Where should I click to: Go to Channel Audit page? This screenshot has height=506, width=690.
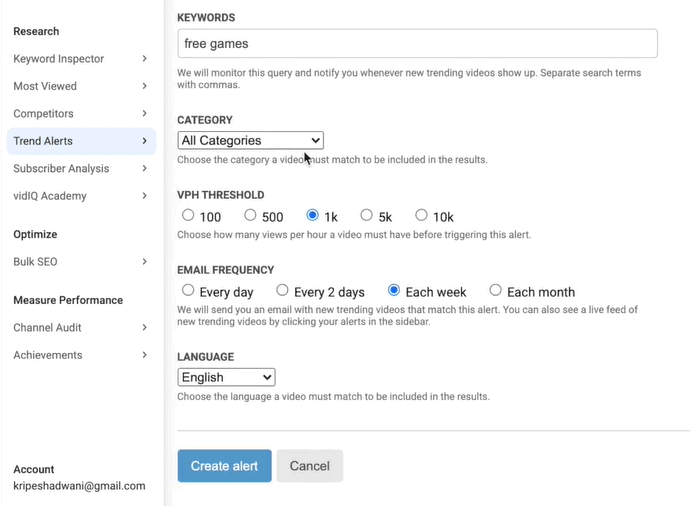(x=47, y=328)
